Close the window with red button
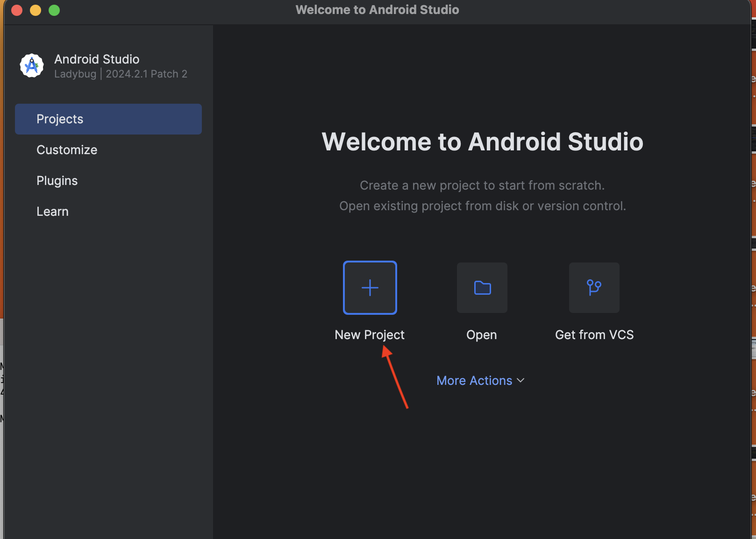 coord(17,10)
